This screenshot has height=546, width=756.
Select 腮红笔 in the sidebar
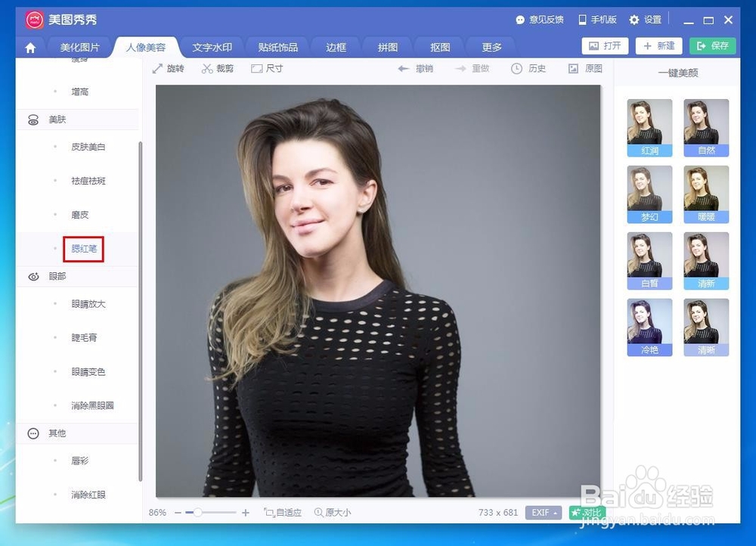point(84,249)
